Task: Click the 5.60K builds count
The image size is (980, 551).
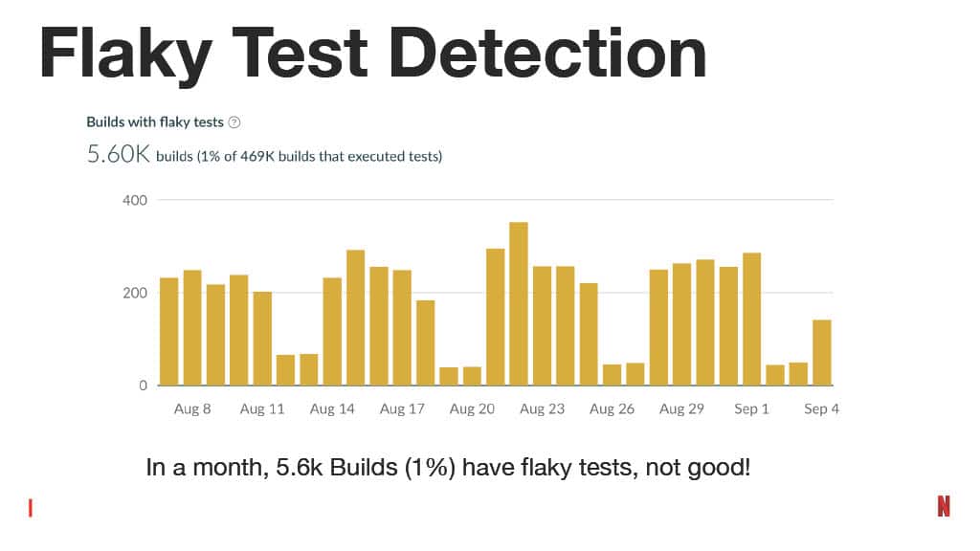Action: pos(119,154)
